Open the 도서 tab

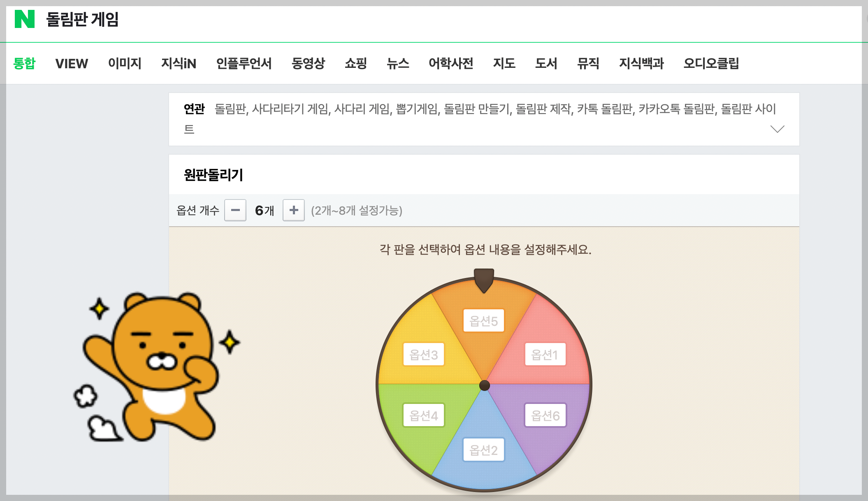click(546, 63)
